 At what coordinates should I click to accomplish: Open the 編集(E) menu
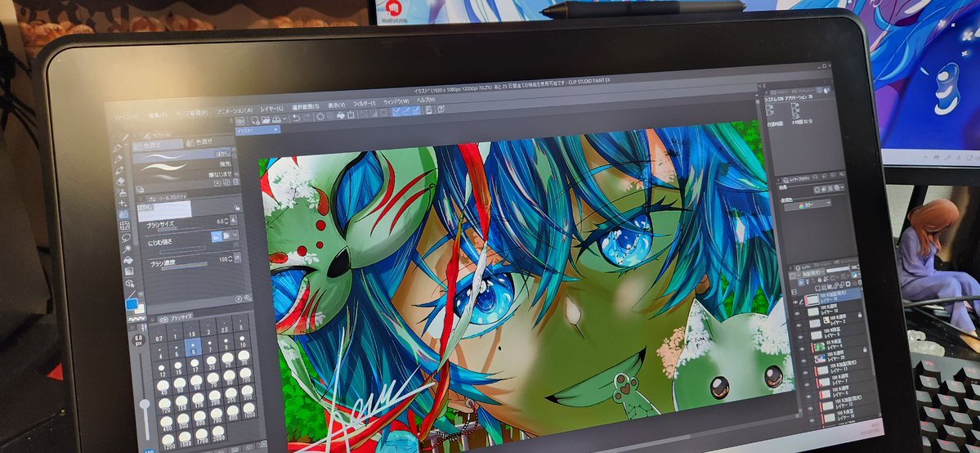(x=158, y=115)
